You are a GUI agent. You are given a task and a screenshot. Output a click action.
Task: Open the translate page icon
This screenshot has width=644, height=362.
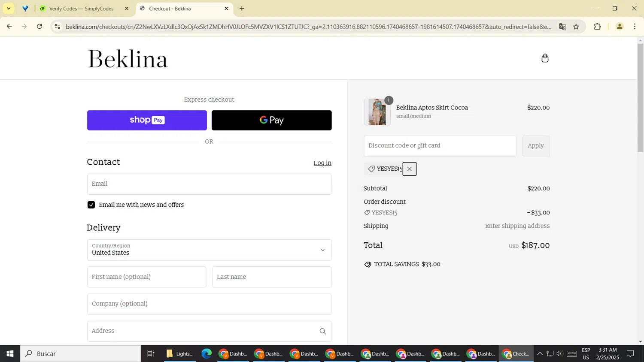click(562, 27)
